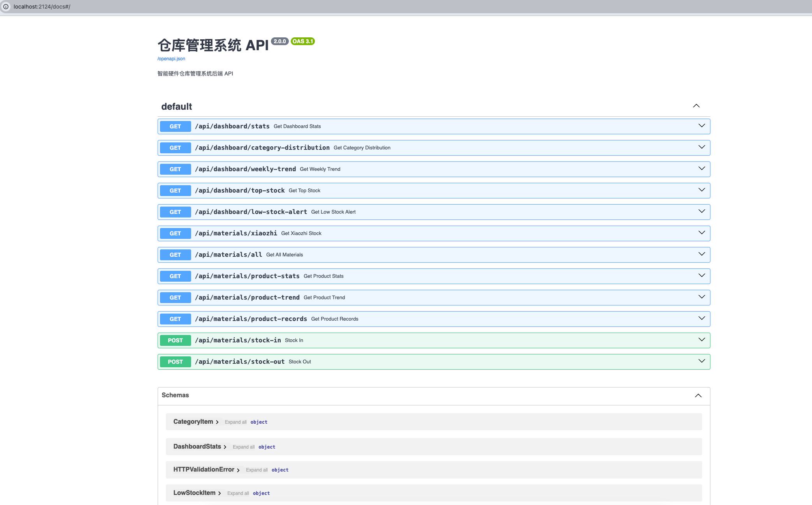Click Expand all for LowStockItem schema
Image resolution: width=812 pixels, height=505 pixels.
238,493
